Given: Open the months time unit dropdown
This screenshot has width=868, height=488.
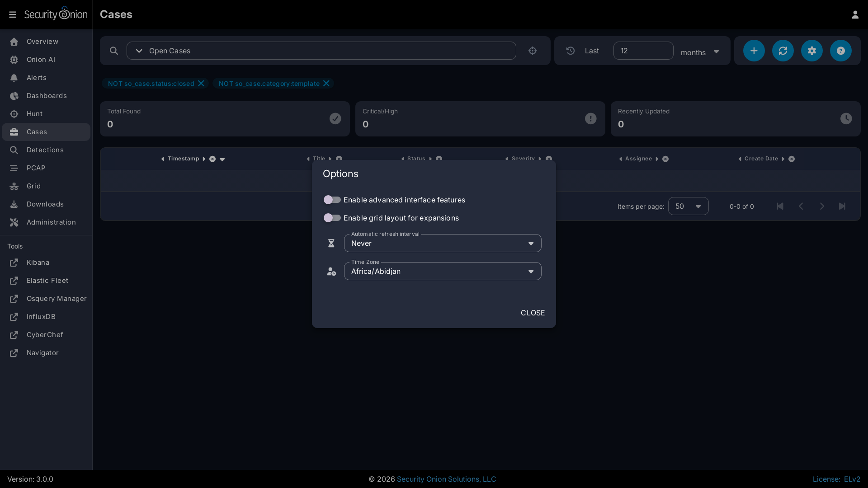Looking at the screenshot, I should (700, 52).
